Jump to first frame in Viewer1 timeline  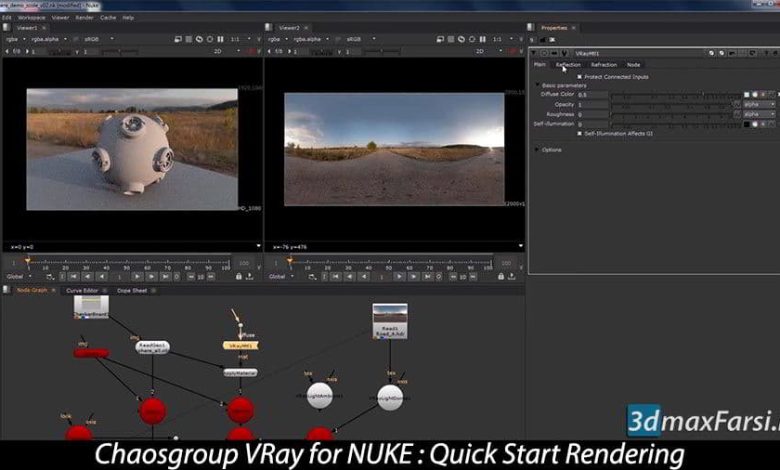pos(73,277)
